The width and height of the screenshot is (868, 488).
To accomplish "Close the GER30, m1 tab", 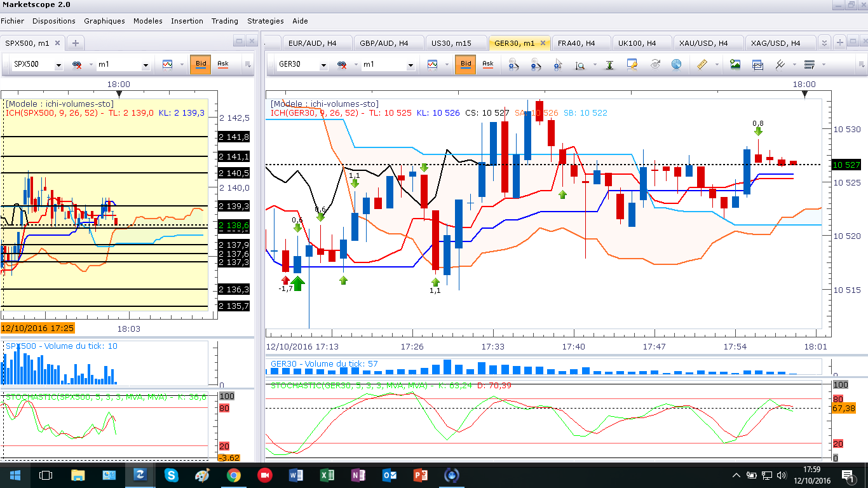I will pos(543,43).
